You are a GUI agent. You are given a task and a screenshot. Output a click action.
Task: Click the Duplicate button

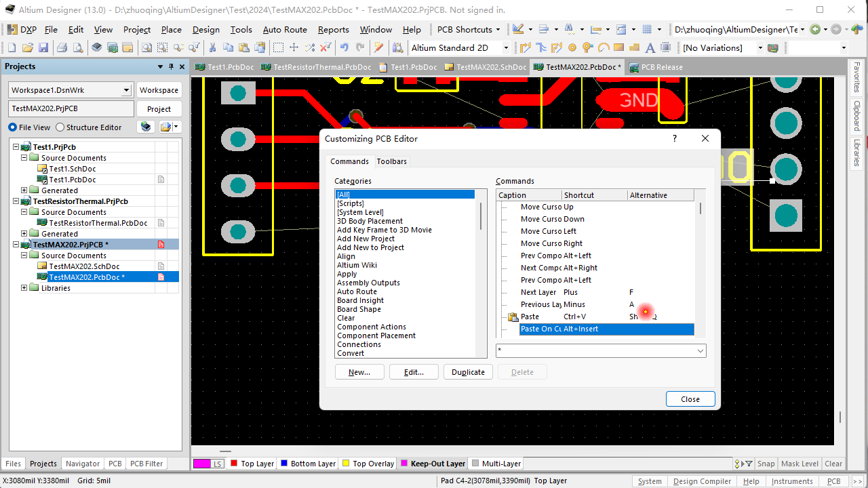(468, 372)
